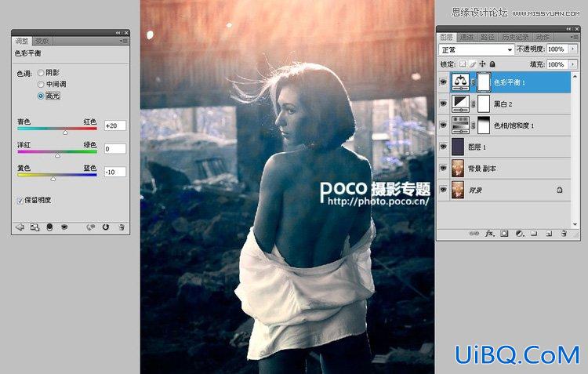
Task: Click the 洋红-绿色 slider handle
Action: point(57,155)
